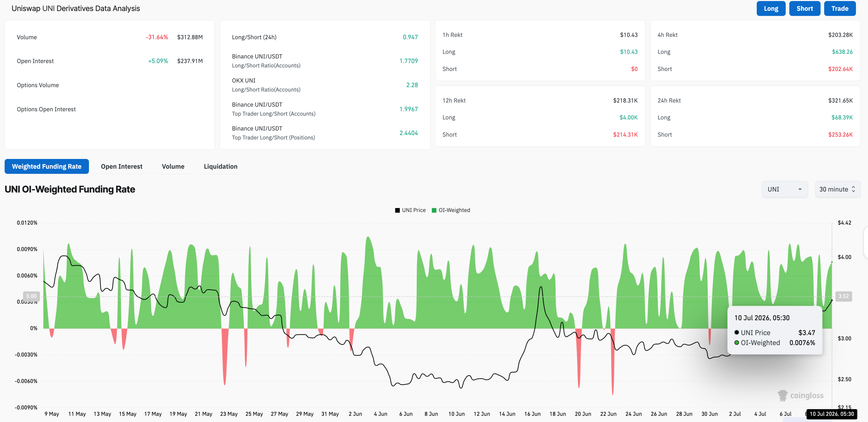Image resolution: width=868 pixels, height=422 pixels.
Task: Click the Long/Short (24h) value 0.947
Action: point(410,37)
